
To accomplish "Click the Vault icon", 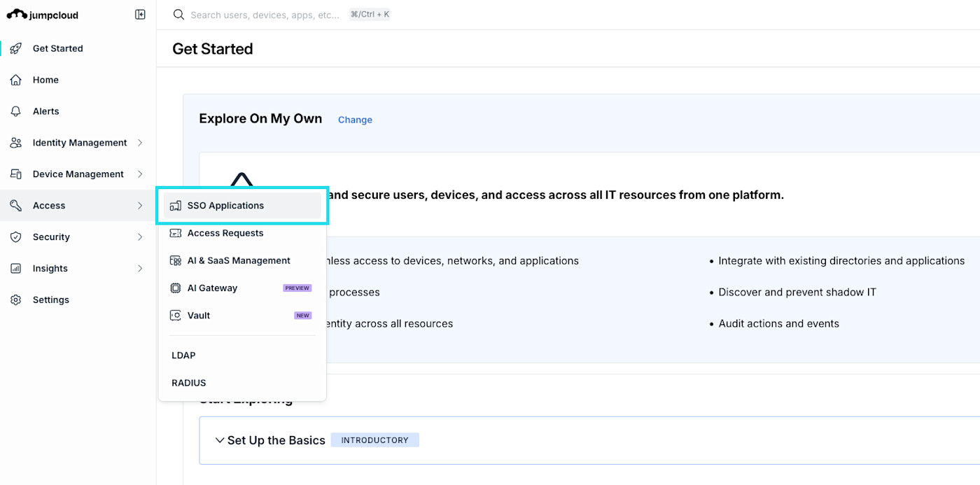I will [176, 316].
